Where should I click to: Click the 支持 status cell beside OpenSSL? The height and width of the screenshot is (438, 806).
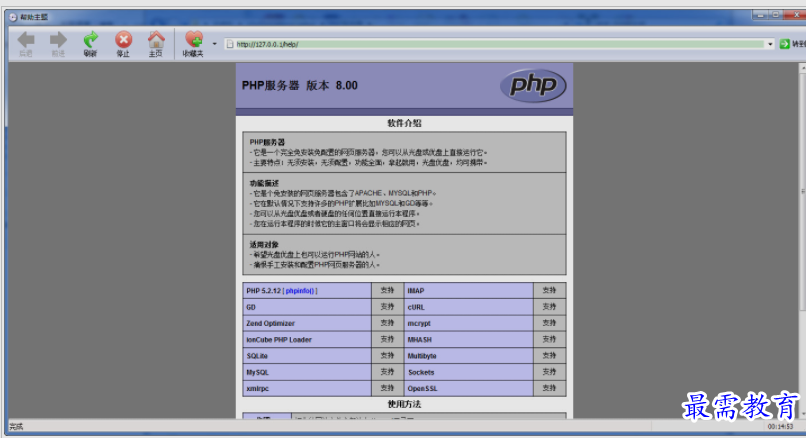pyautogui.click(x=549, y=389)
